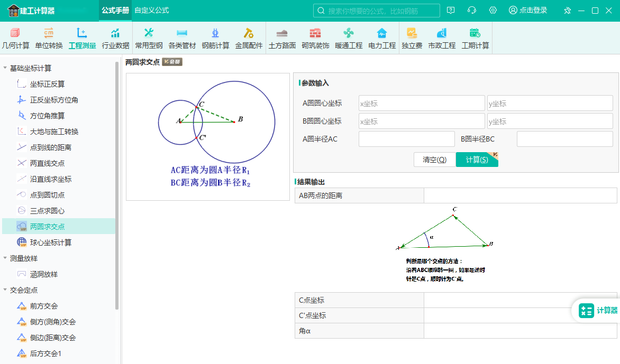Select 三点求圆心 in the sidebar list

click(47, 211)
